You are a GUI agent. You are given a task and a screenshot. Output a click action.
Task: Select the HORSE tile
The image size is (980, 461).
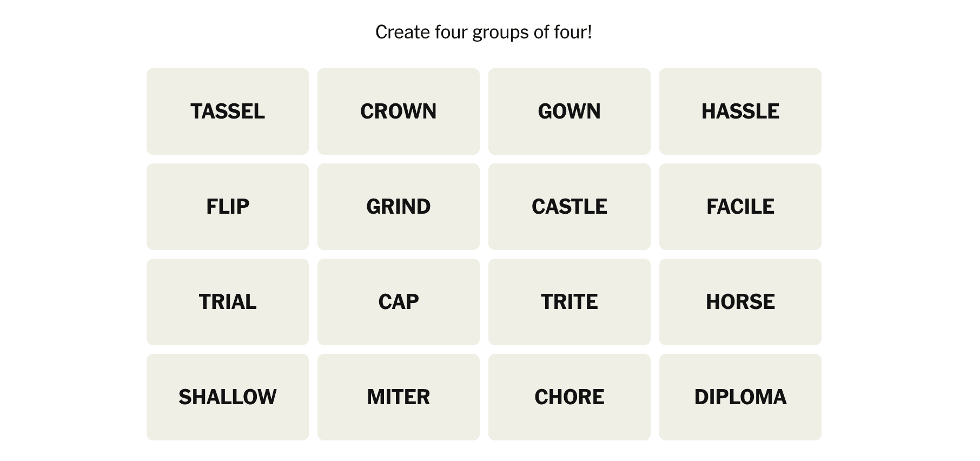pos(740,302)
